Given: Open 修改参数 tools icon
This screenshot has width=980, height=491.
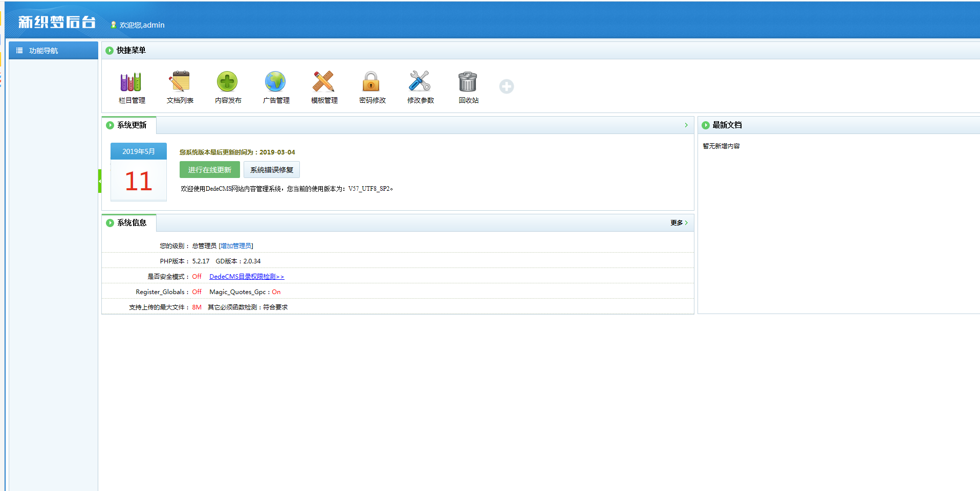Looking at the screenshot, I should 420,82.
